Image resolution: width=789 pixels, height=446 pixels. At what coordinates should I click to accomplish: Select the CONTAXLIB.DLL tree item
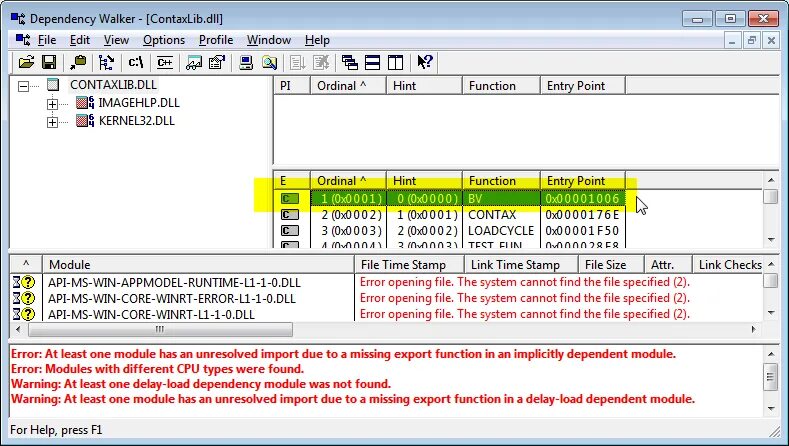pyautogui.click(x=113, y=85)
